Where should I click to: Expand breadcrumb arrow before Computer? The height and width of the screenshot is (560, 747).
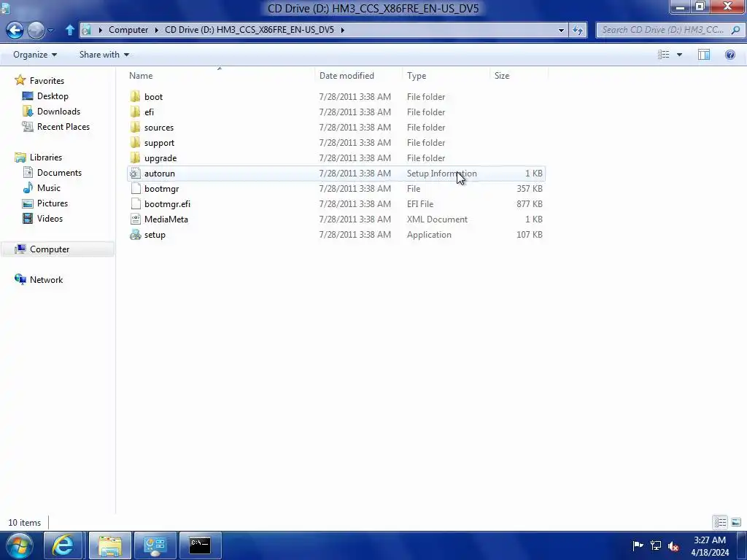(100, 30)
